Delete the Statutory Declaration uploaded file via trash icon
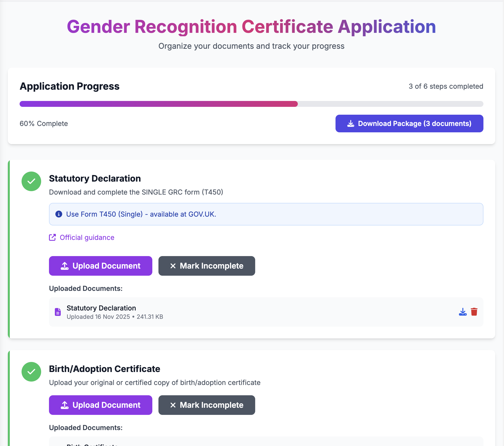This screenshot has height=446, width=504. coord(474,312)
